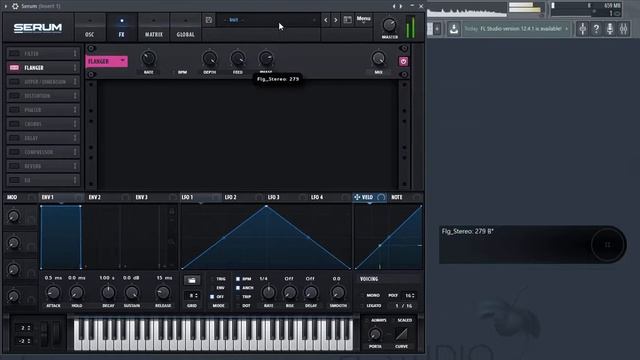Viewport: 640px width, 360px height.
Task: Click the LFO folder load shape icon
Action: click(x=192, y=280)
